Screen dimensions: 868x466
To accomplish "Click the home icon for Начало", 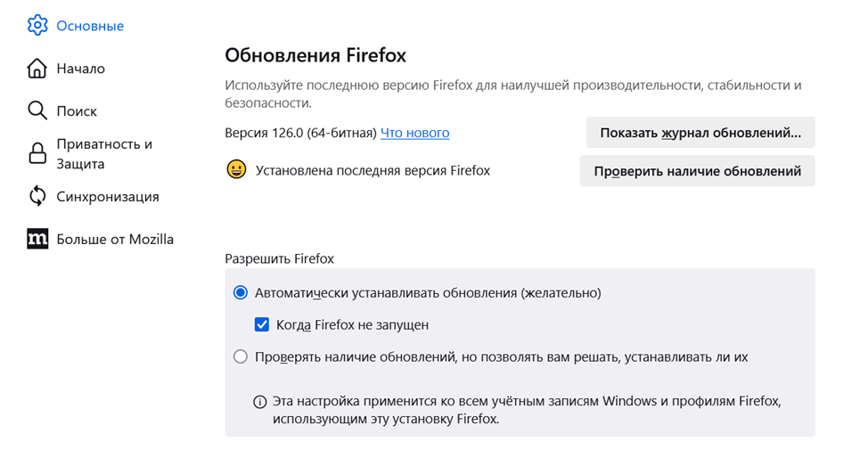I will tap(37, 68).
